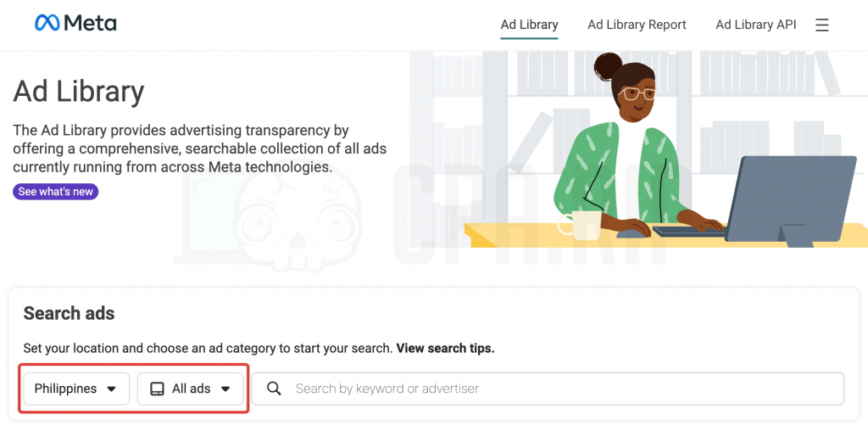Click the See what's new button
This screenshot has width=868, height=431.
coord(55,192)
